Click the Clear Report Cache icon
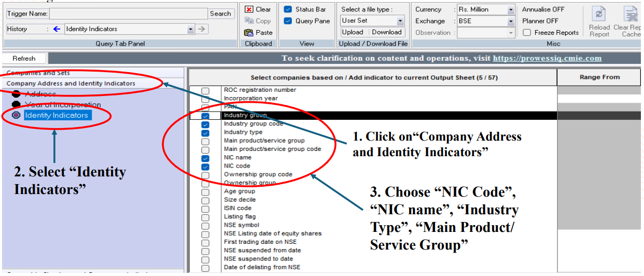Image resolution: width=644 pixels, height=276 pixels. coord(631,14)
